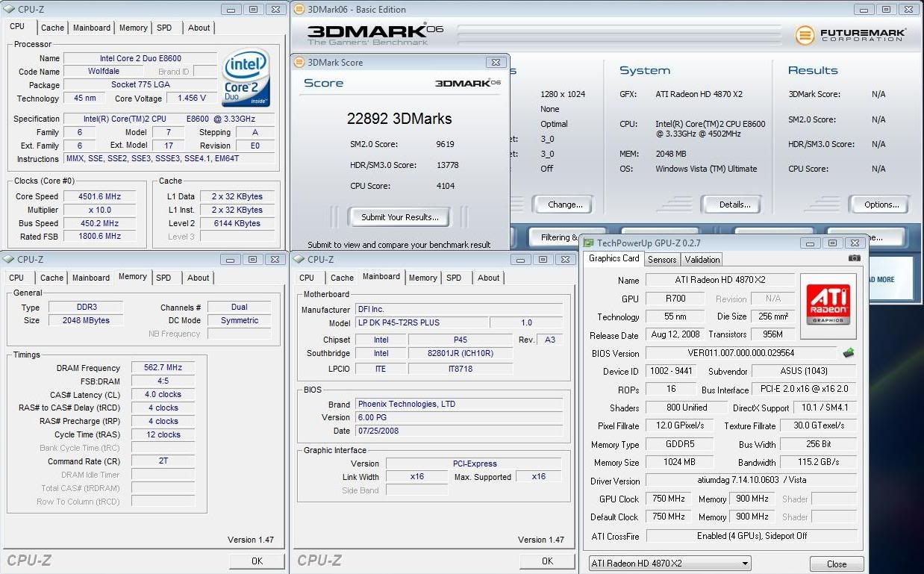Click the Memory Type value GDDR5 in GPU-Z
The image size is (924, 574).
(x=679, y=444)
